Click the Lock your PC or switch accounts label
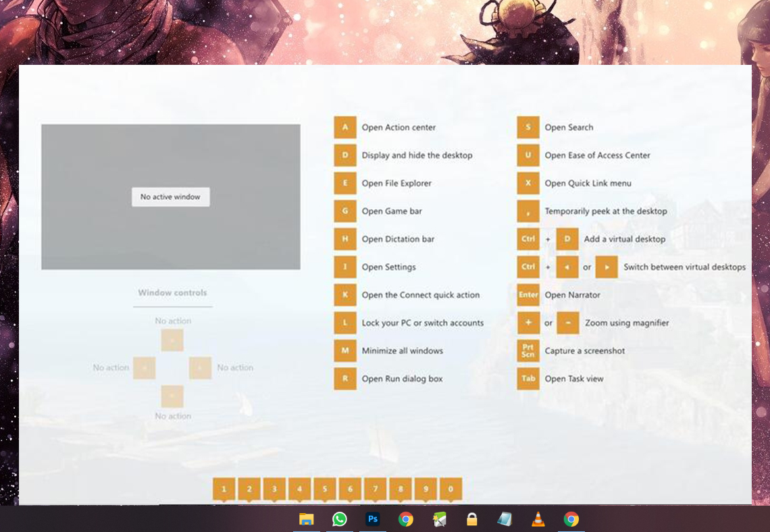 coord(423,323)
